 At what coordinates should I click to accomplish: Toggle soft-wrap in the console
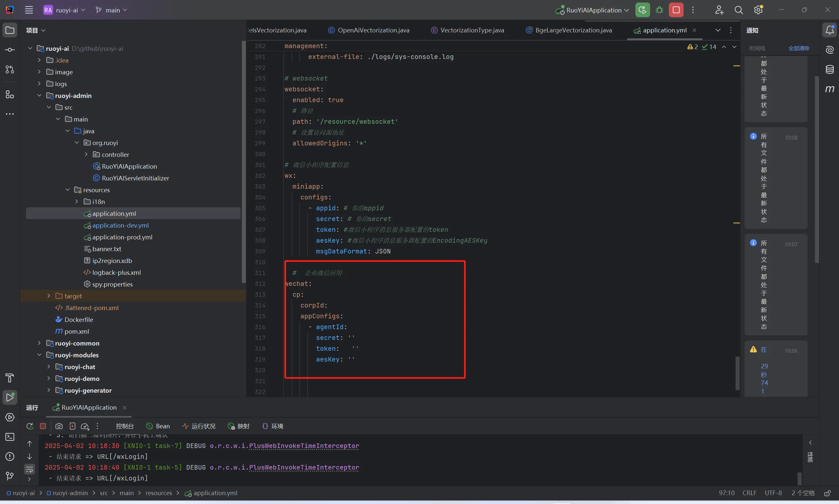click(30, 469)
